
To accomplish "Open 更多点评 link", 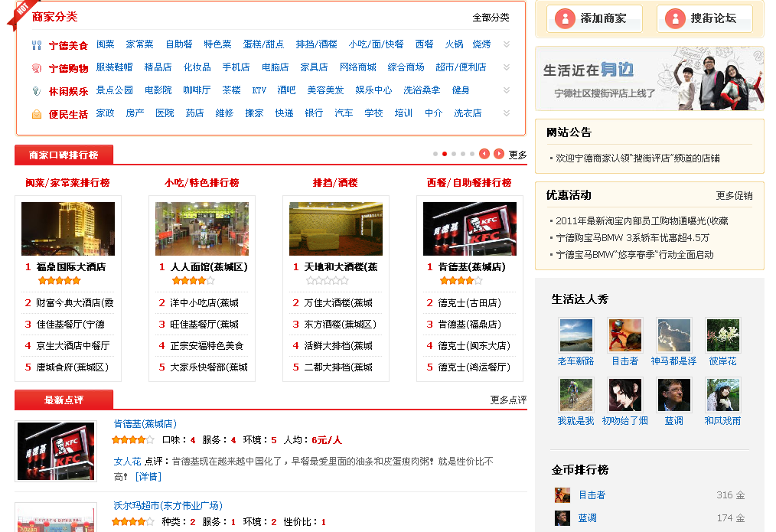I will [508, 400].
